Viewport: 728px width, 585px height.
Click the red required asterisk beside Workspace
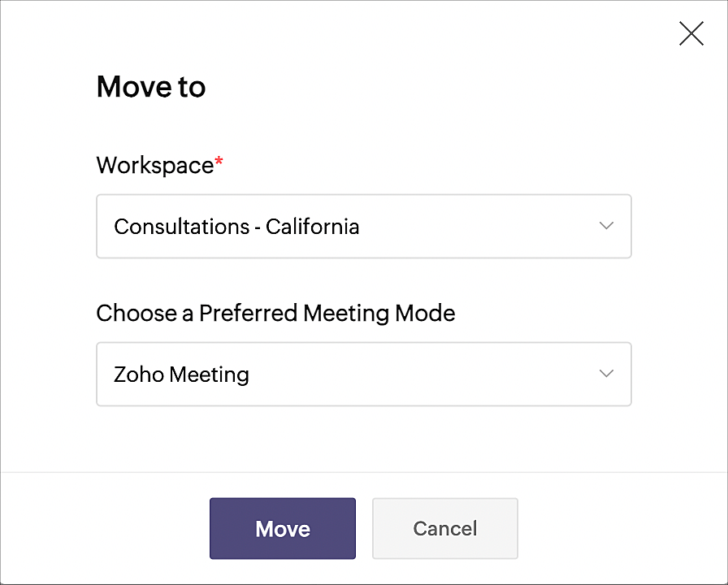pos(219,163)
